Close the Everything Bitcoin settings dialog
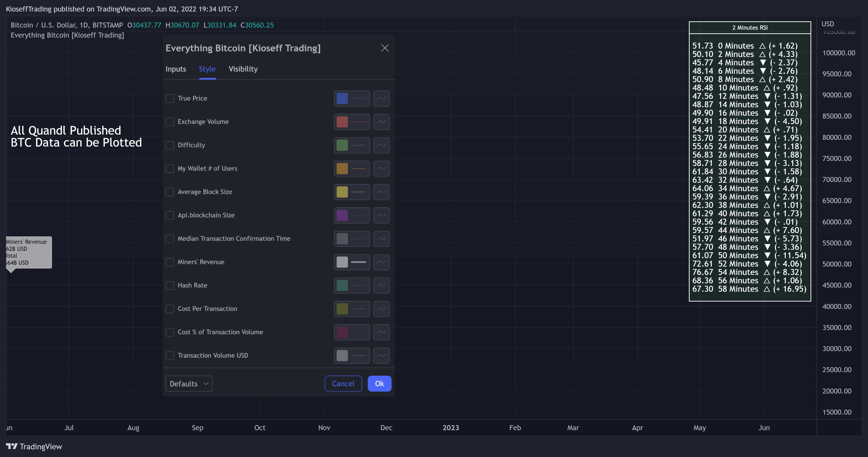 pyautogui.click(x=385, y=48)
